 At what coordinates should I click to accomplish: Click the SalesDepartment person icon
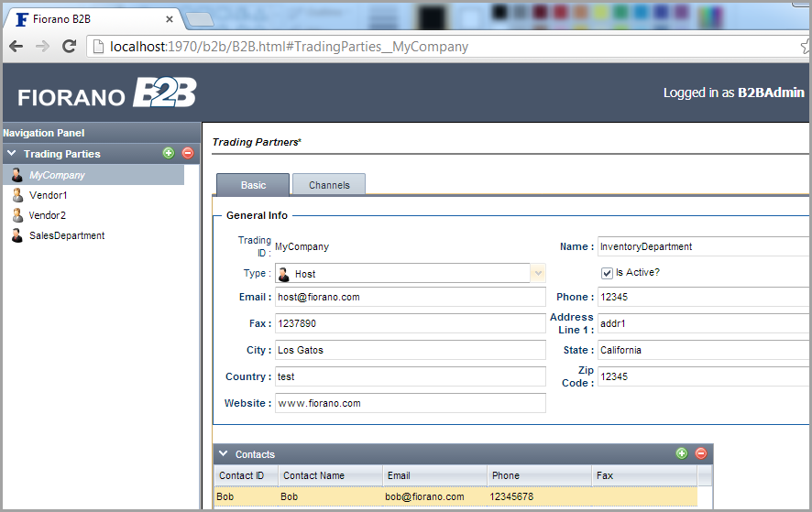click(17, 235)
